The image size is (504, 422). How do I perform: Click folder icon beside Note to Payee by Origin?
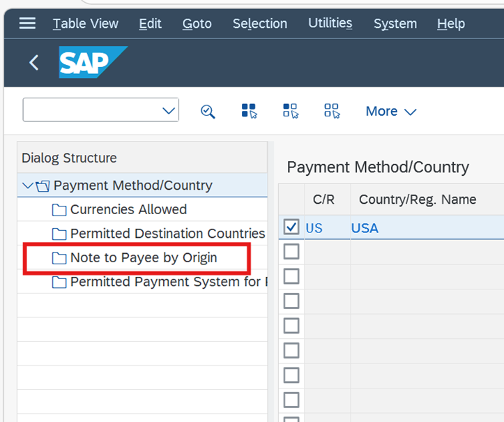coord(59,258)
